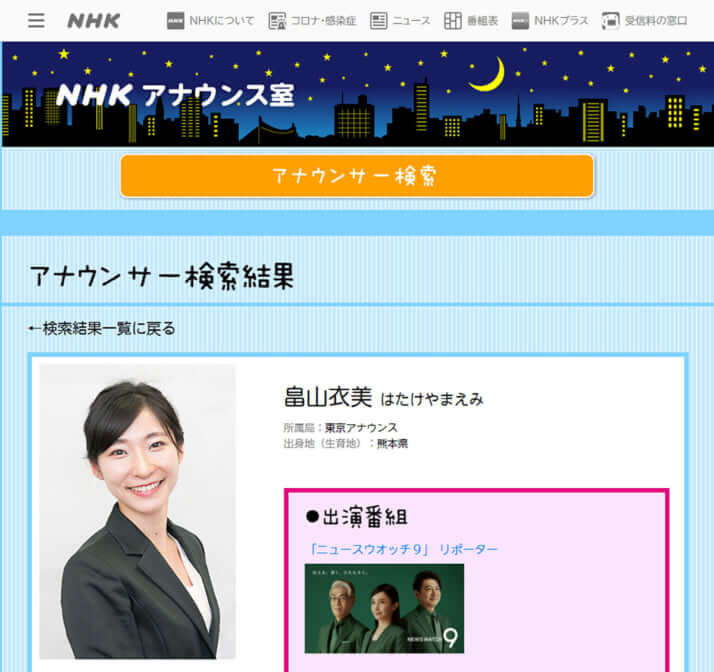
Task: Click the NHKについて icon
Action: click(x=175, y=20)
